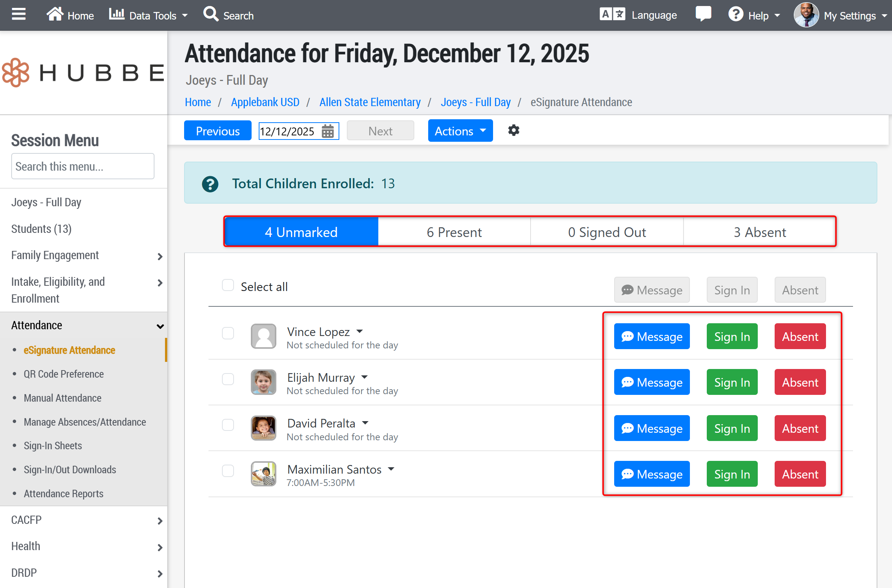Check the Select all checkbox
Screen dimensions: 892x588
[228, 285]
